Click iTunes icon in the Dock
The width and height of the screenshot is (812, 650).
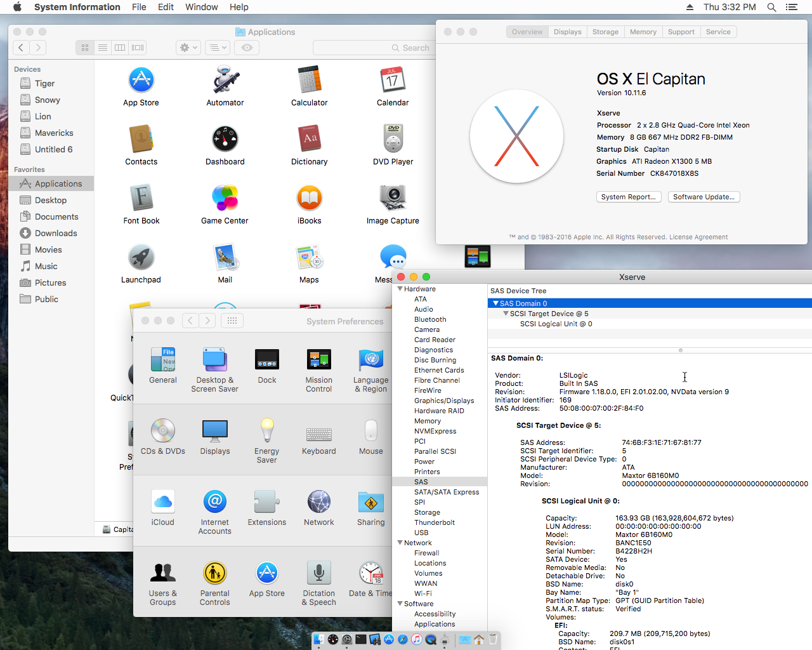(417, 639)
